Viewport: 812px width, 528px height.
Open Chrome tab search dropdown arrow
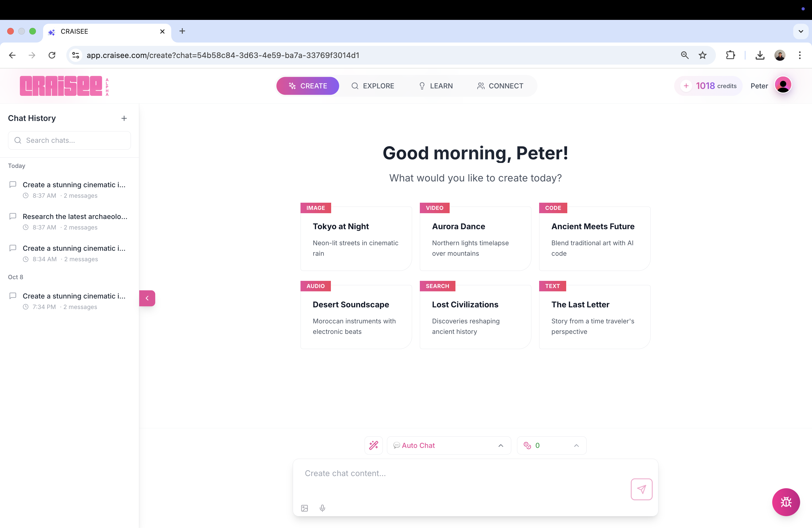(801, 31)
